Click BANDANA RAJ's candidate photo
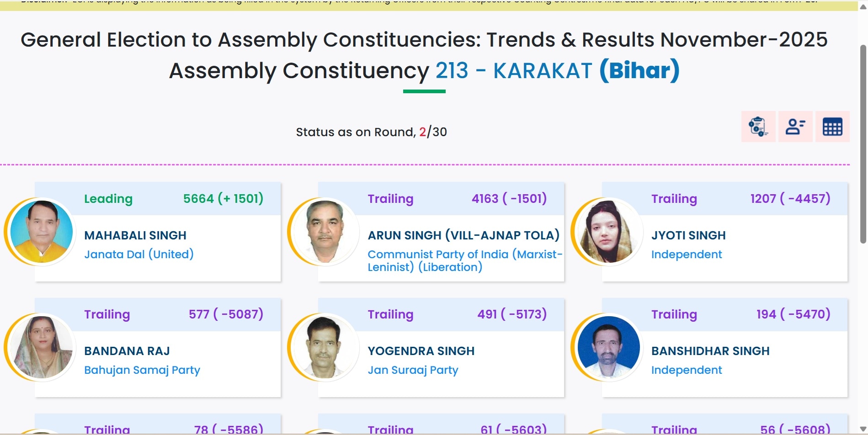The image size is (868, 435). 42,347
